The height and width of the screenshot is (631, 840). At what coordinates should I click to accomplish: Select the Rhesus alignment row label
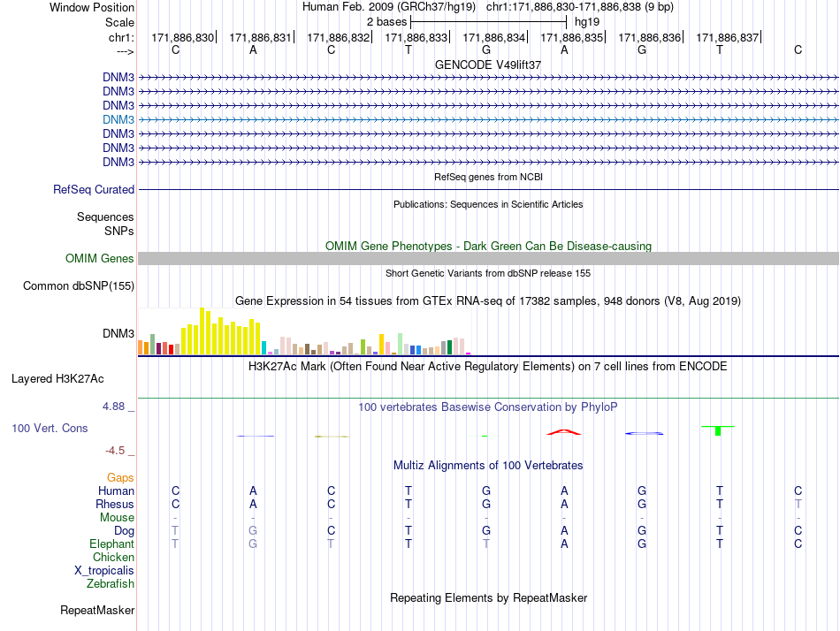coord(115,504)
